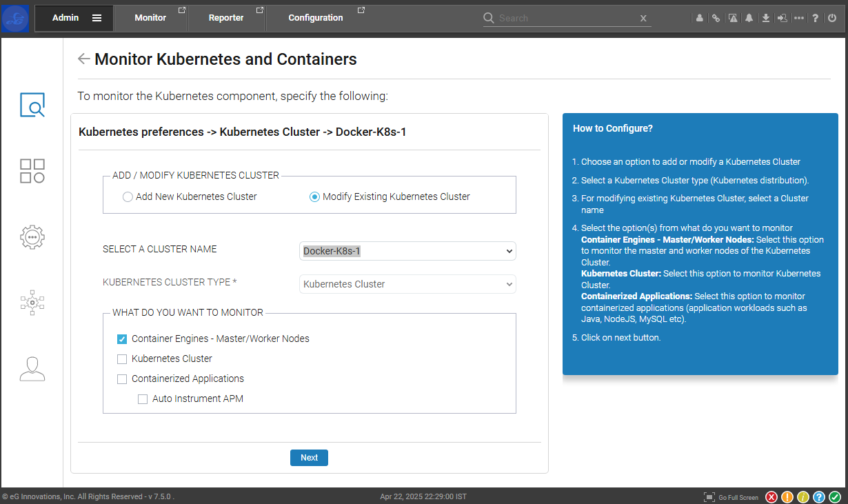Image resolution: width=848 pixels, height=504 pixels.
Task: Uncheck Container Engines - Master/Worker Nodes
Action: click(x=122, y=339)
